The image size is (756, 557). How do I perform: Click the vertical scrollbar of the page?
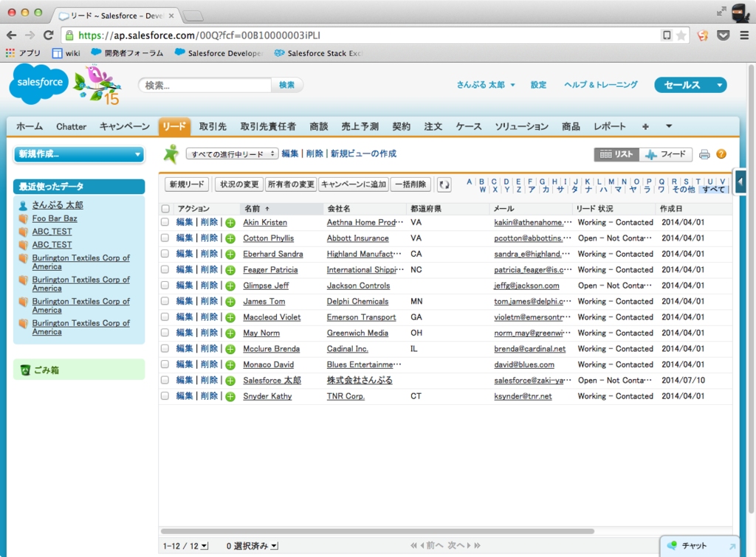point(751,289)
